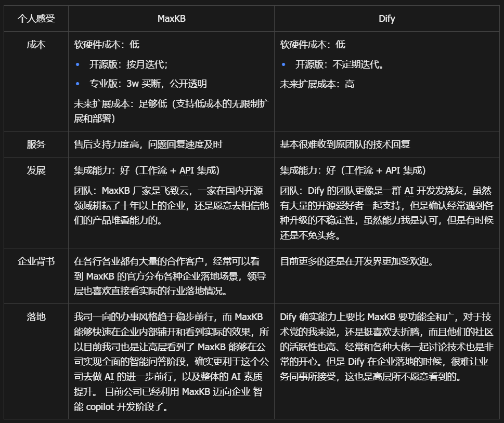
Task: Click the paragraph starting Dify 确实能力上要比 MaxKB
Action: pyautogui.click(x=386, y=347)
